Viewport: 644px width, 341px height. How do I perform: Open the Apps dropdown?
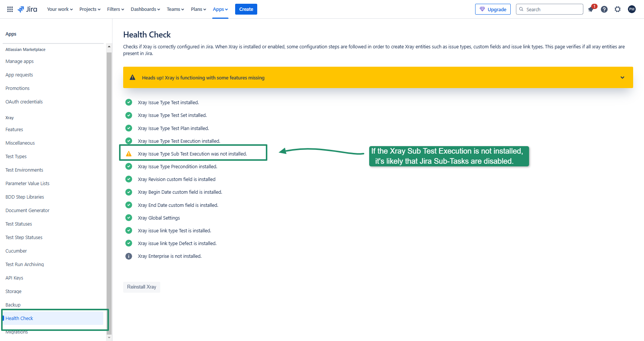click(220, 9)
